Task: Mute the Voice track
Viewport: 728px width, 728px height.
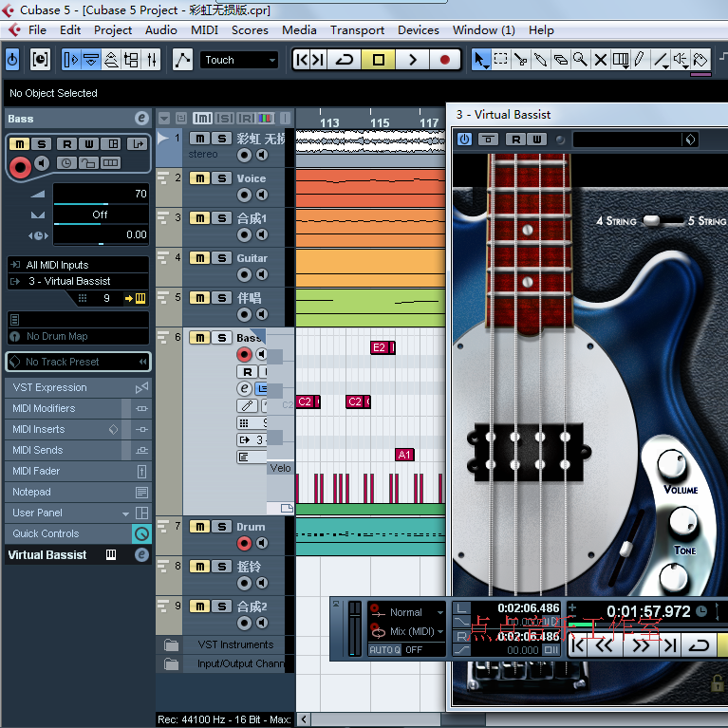Action: 199,178
